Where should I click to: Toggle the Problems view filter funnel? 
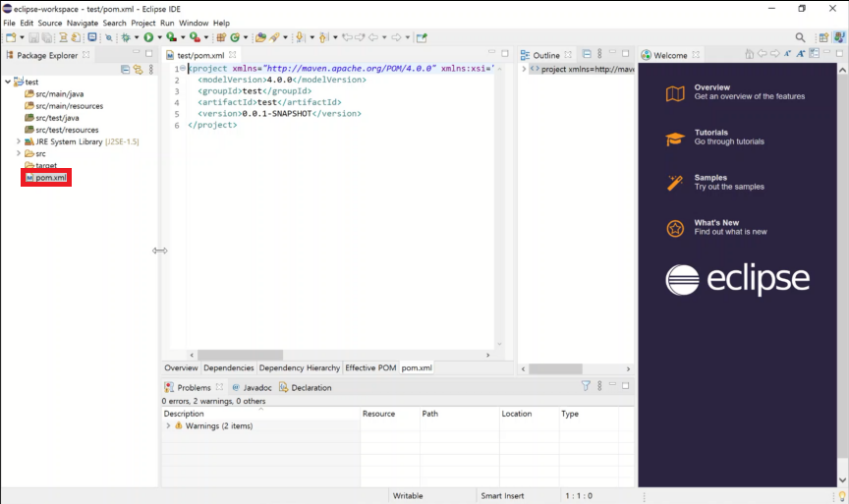pos(586,386)
